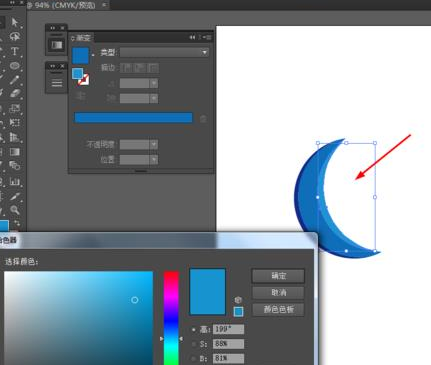Click the 确定 OK button
Image resolution: width=431 pixels, height=365 pixels.
pyautogui.click(x=278, y=276)
